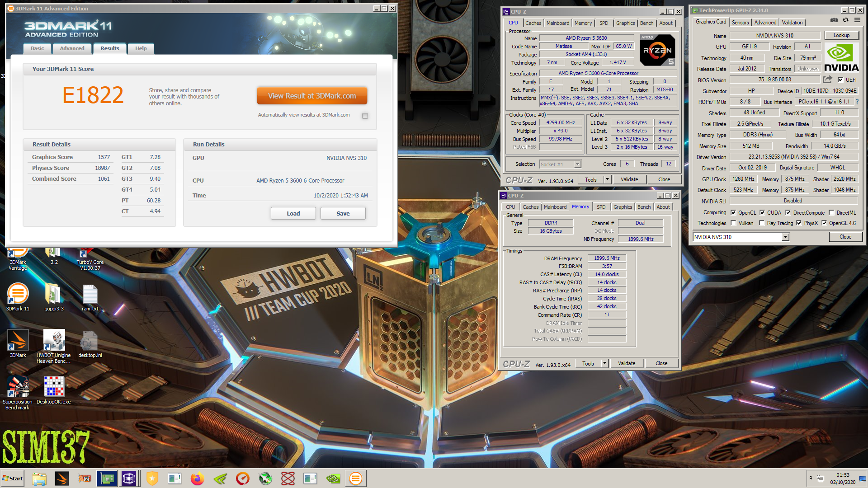Open the Validation tab in GPU-Z
Screen dimensions: 868x488
click(x=792, y=23)
